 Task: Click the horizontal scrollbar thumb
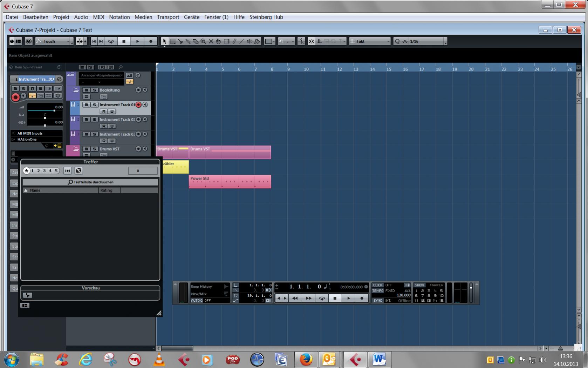coord(177,348)
